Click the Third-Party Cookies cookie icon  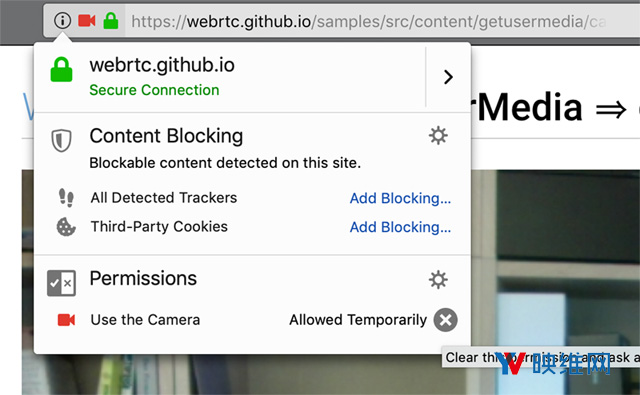pyautogui.click(x=66, y=227)
